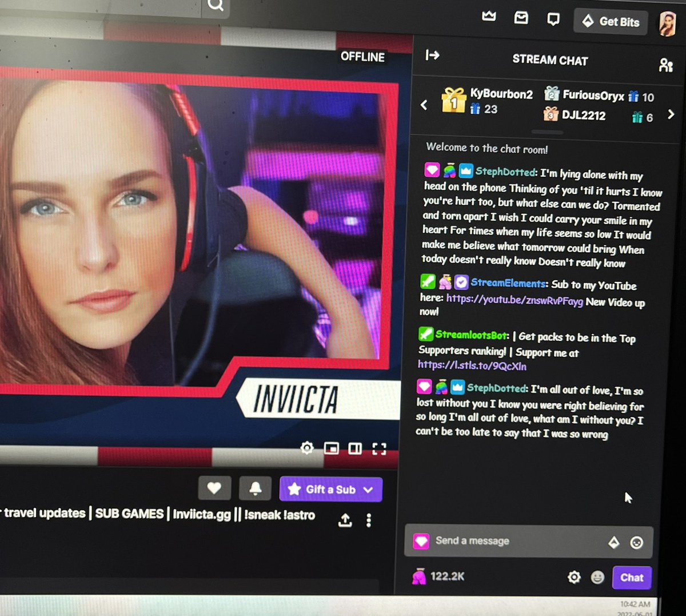Show next gift leaderboard page
The image size is (686, 616).
(671, 115)
